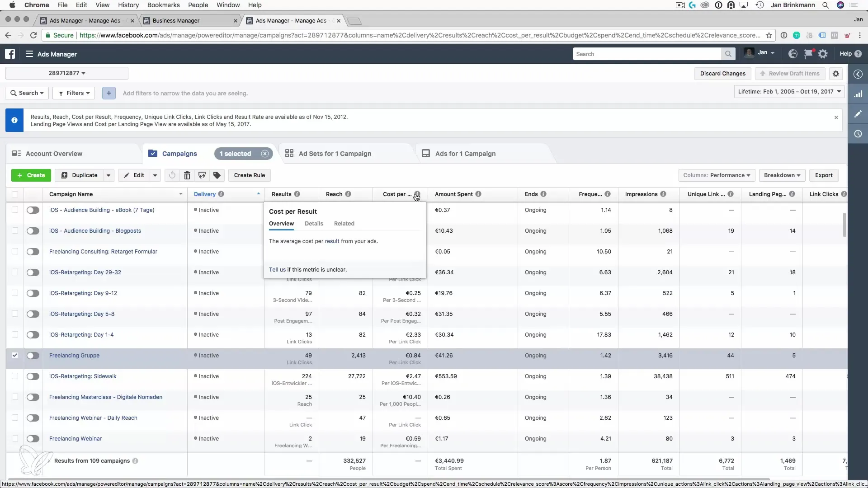868x488 pixels.
Task: Open the globe notifications icon
Action: click(793, 54)
